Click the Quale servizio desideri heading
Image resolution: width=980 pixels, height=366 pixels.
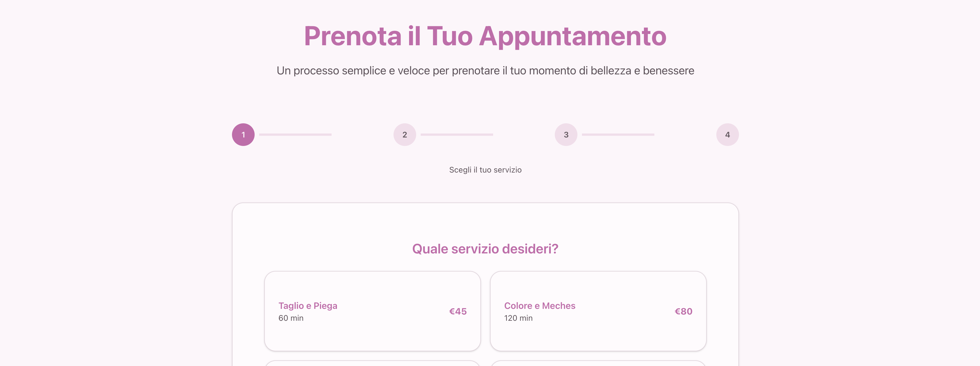click(485, 249)
